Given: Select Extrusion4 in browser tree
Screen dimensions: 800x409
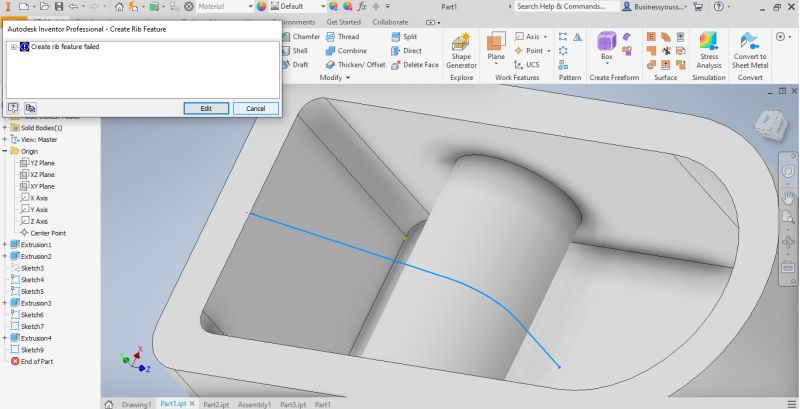Looking at the screenshot, I should tap(31, 338).
